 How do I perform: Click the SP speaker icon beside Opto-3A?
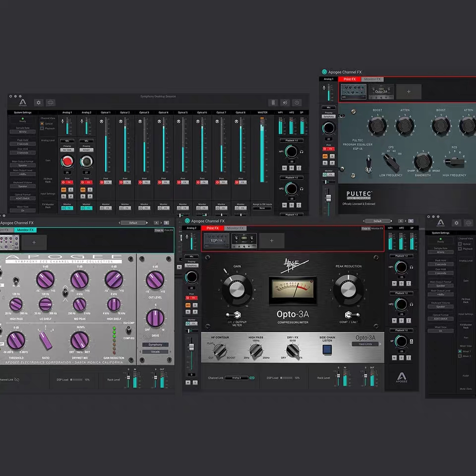[x=412, y=342]
